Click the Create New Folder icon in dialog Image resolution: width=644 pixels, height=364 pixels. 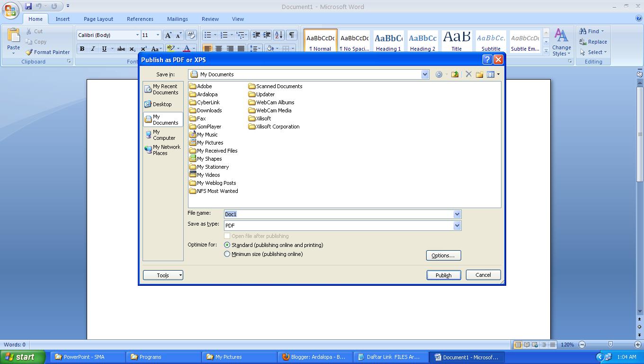click(x=479, y=74)
